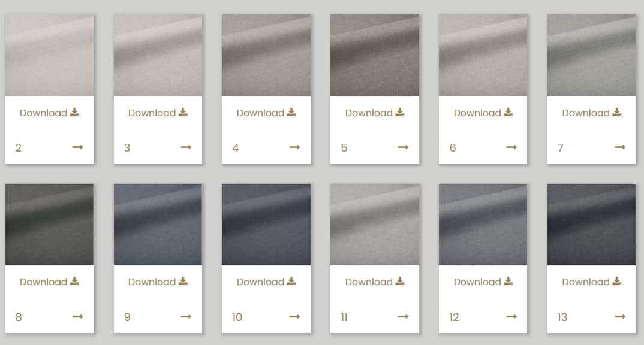This screenshot has height=345, width=644.
Task: Open the pale beige fabric image 3
Action: [x=158, y=55]
